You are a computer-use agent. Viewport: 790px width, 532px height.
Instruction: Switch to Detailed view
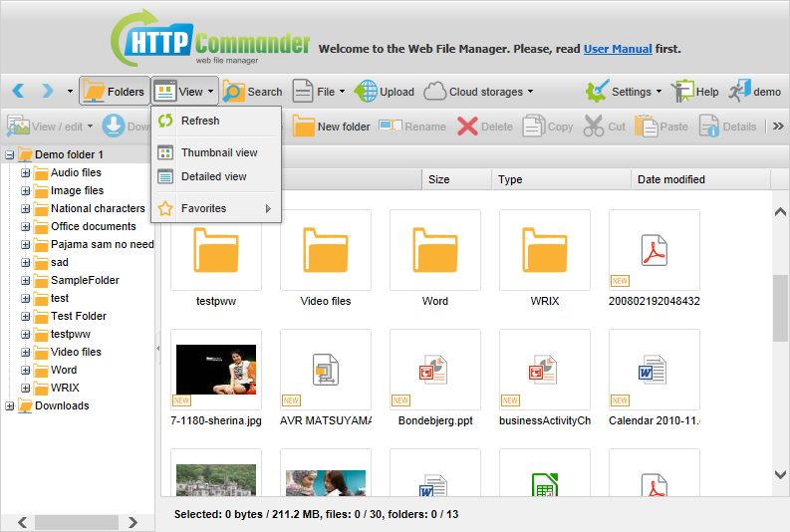coord(213,176)
